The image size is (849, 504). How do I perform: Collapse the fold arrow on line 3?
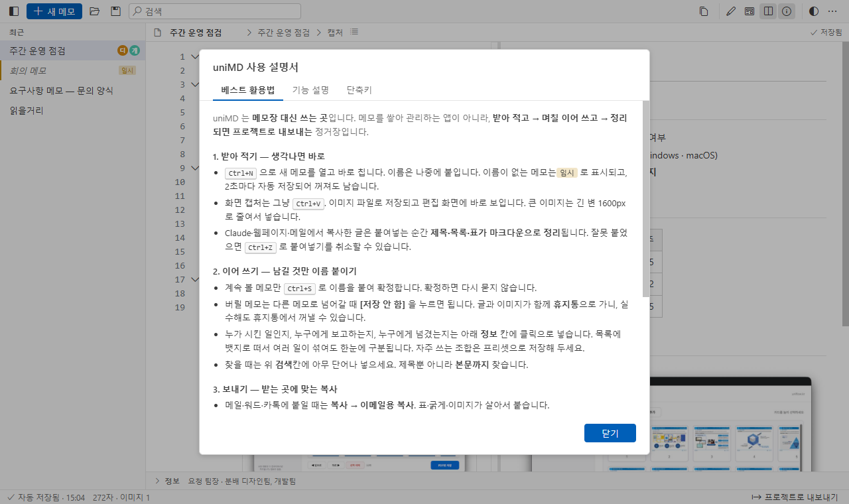click(x=194, y=84)
